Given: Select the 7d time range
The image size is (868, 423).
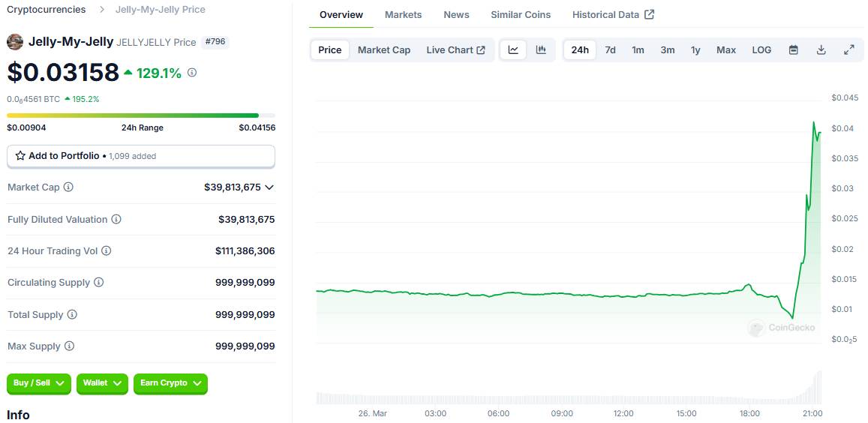Looking at the screenshot, I should click(610, 49).
